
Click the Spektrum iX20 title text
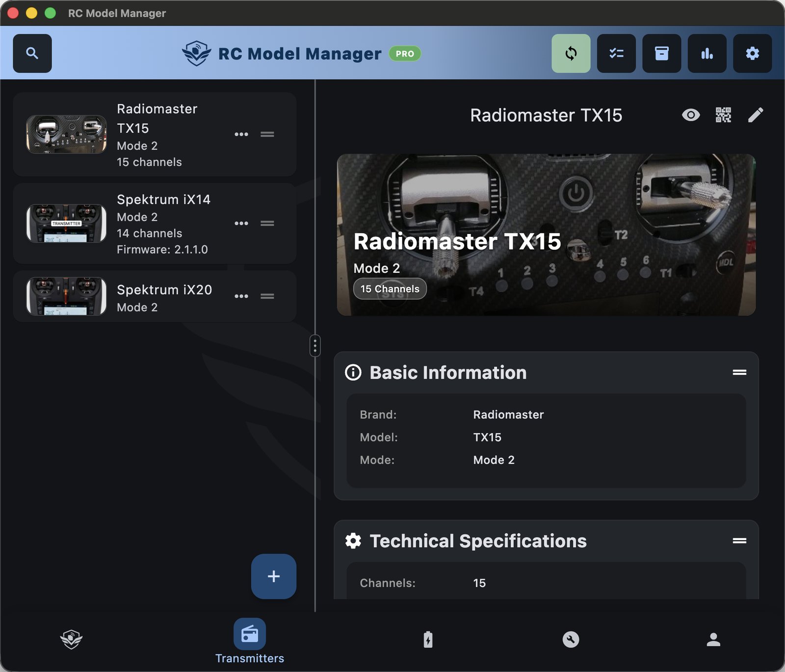(x=164, y=290)
